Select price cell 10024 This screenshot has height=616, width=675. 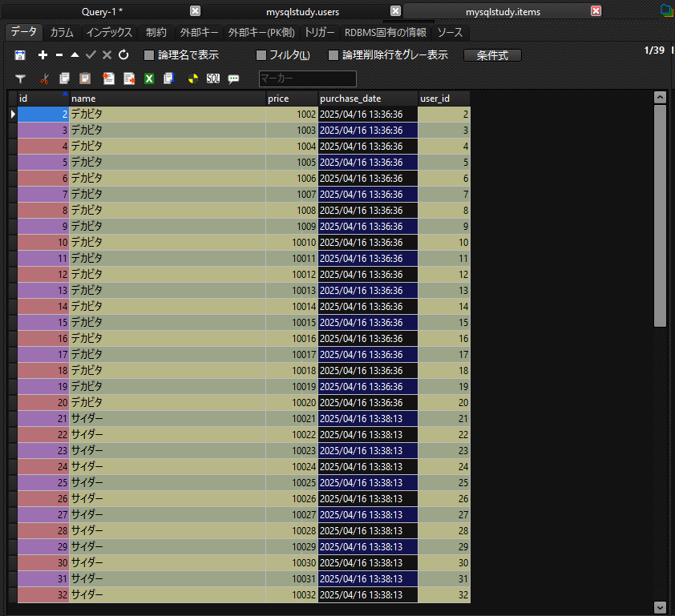coord(292,466)
